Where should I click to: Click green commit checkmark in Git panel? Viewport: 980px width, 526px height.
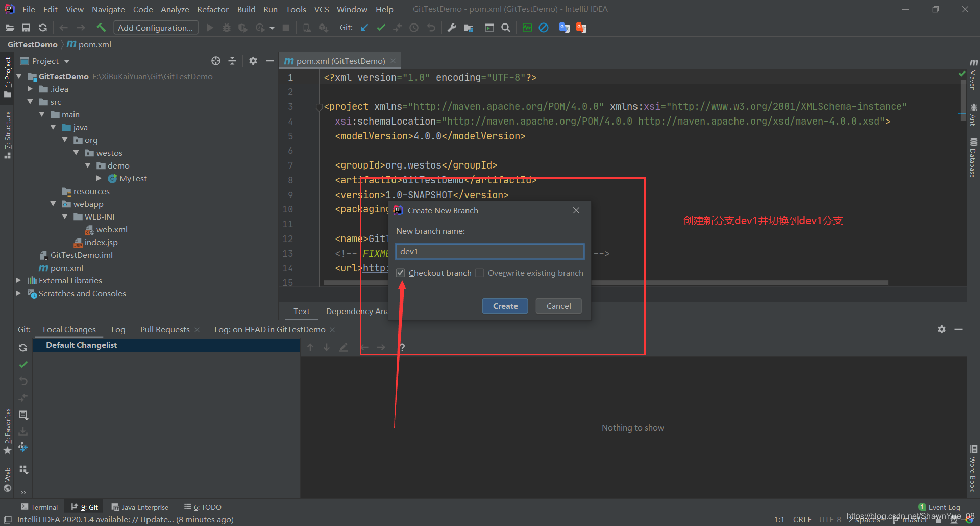point(23,365)
